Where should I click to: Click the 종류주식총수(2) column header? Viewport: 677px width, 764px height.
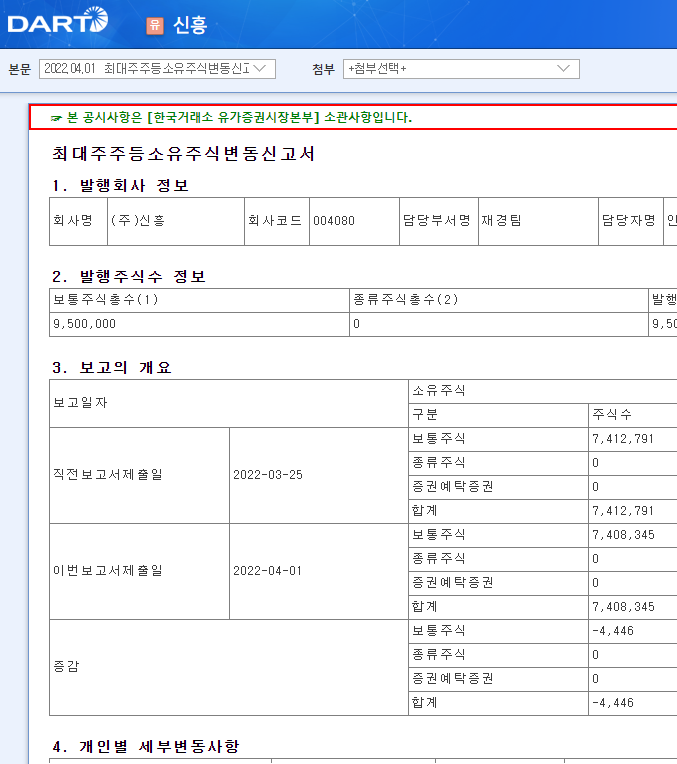pyautogui.click(x=499, y=300)
